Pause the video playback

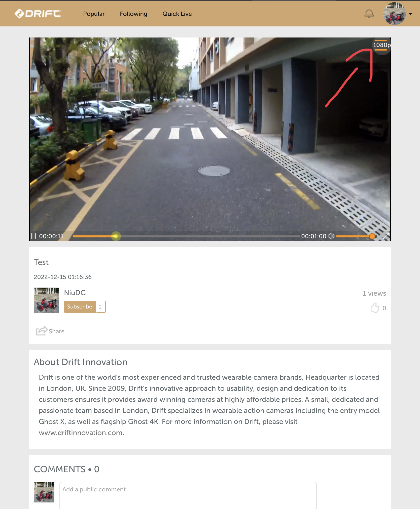click(x=33, y=236)
